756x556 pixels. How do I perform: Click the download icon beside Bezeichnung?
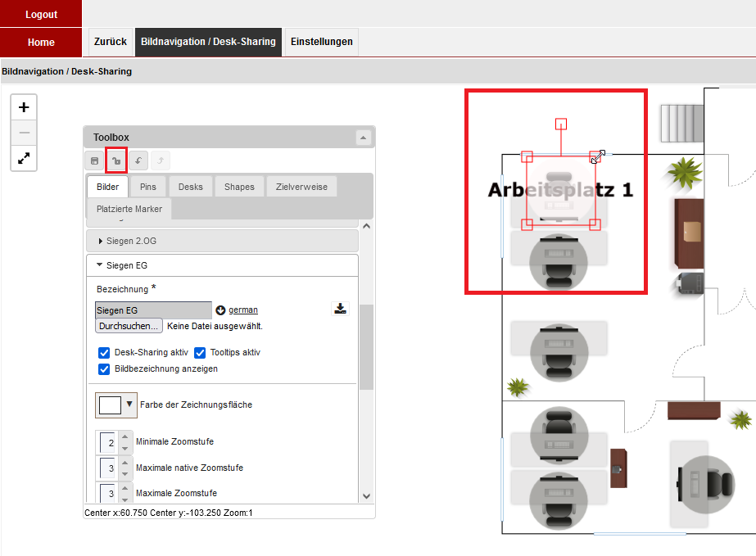(x=341, y=309)
